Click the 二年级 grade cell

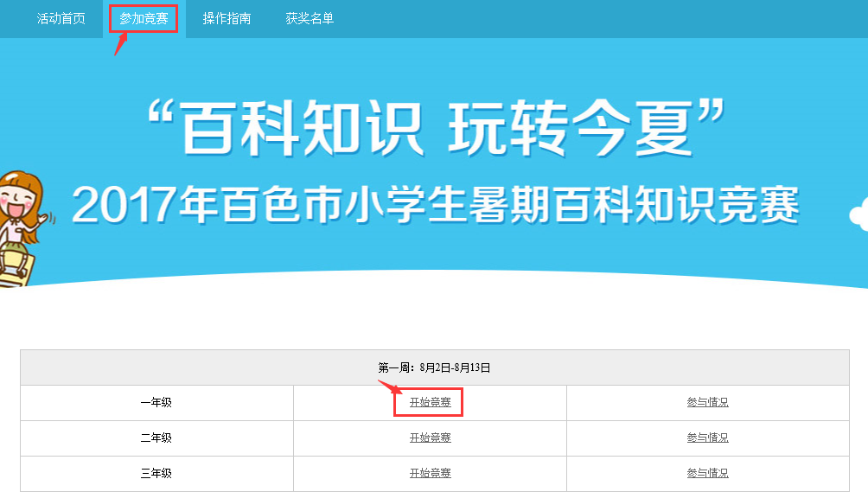click(x=156, y=438)
